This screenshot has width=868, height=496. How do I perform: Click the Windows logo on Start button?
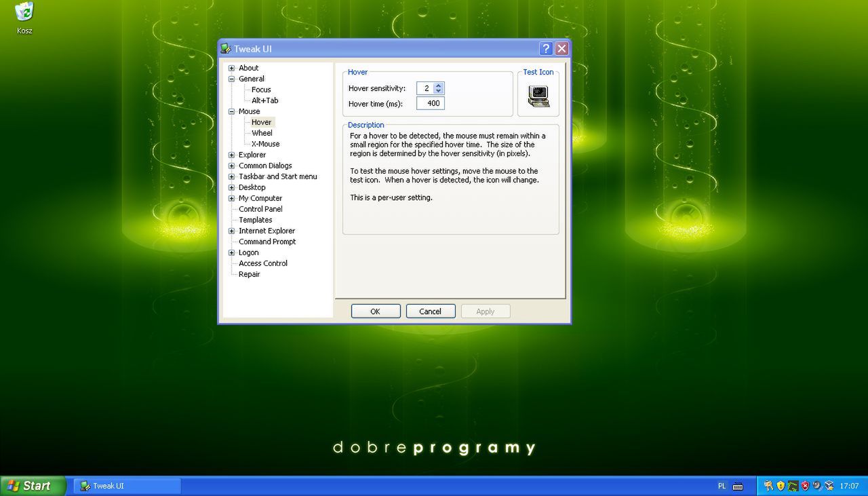tap(12, 486)
